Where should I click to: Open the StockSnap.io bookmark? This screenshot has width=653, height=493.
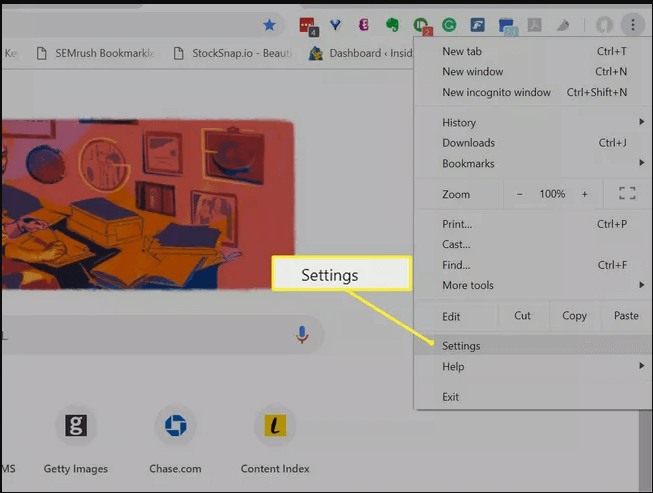pos(233,53)
